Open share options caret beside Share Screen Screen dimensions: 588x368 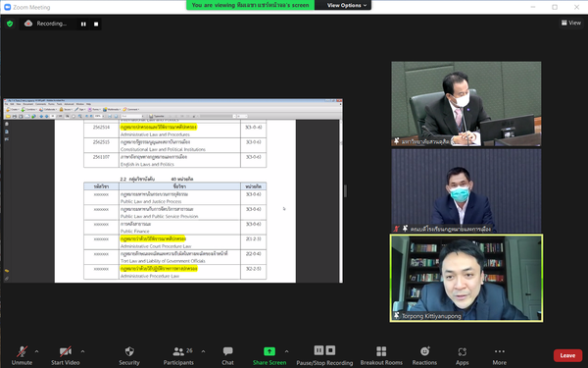(x=286, y=351)
